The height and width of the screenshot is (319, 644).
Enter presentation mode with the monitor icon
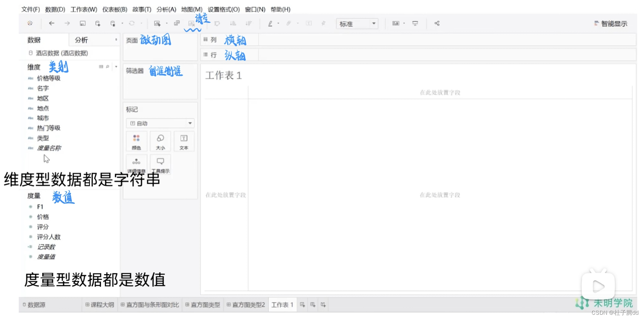pos(415,23)
